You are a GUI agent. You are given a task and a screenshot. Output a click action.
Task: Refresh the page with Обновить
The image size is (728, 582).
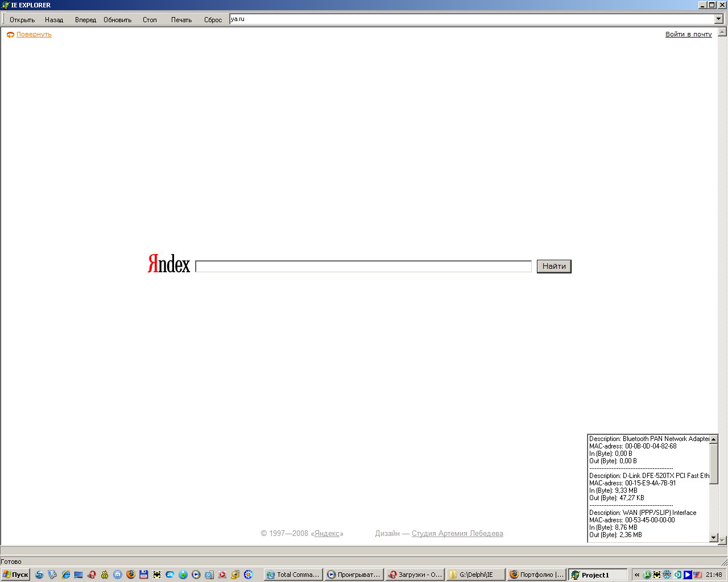117,19
